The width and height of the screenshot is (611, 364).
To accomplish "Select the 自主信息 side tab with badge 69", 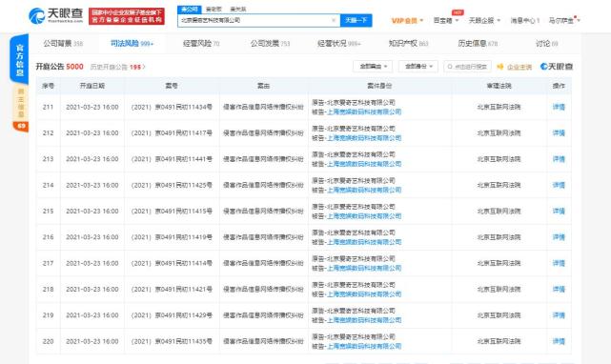I will coord(20,108).
